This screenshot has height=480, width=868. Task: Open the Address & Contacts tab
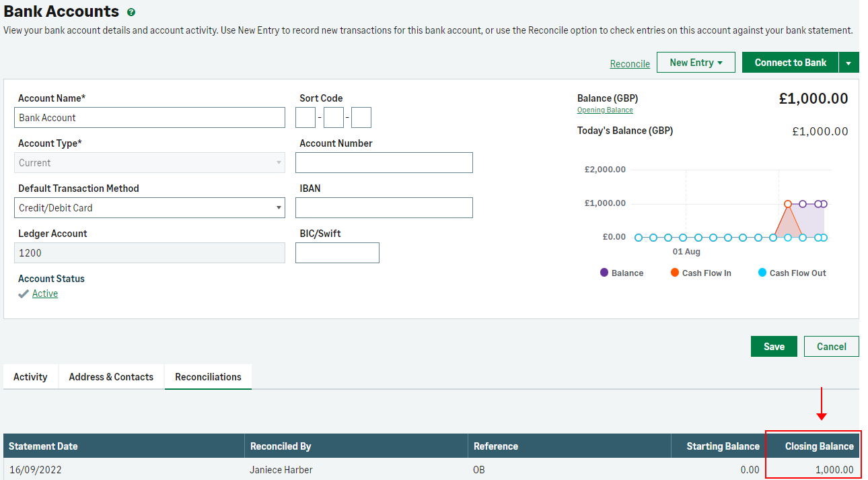coord(111,377)
